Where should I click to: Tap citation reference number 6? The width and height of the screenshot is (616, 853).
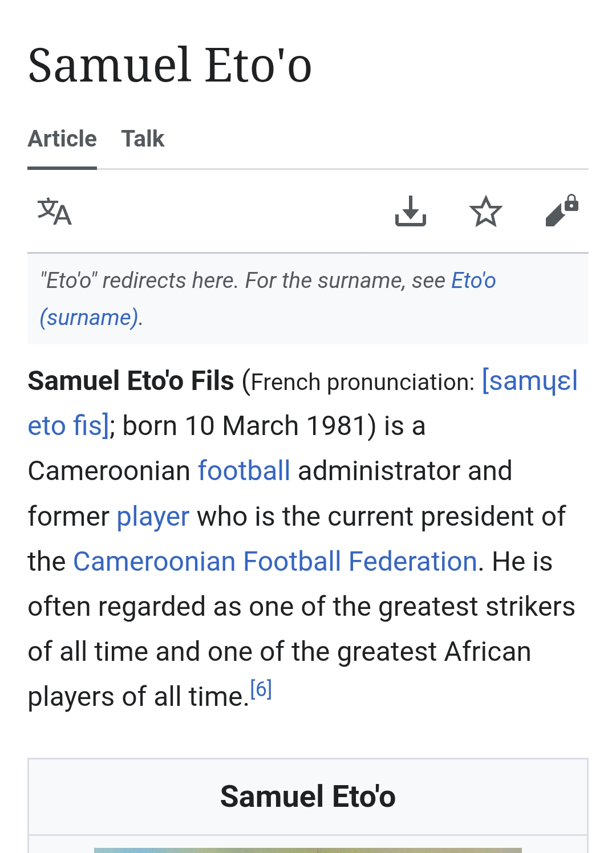pyautogui.click(x=261, y=689)
